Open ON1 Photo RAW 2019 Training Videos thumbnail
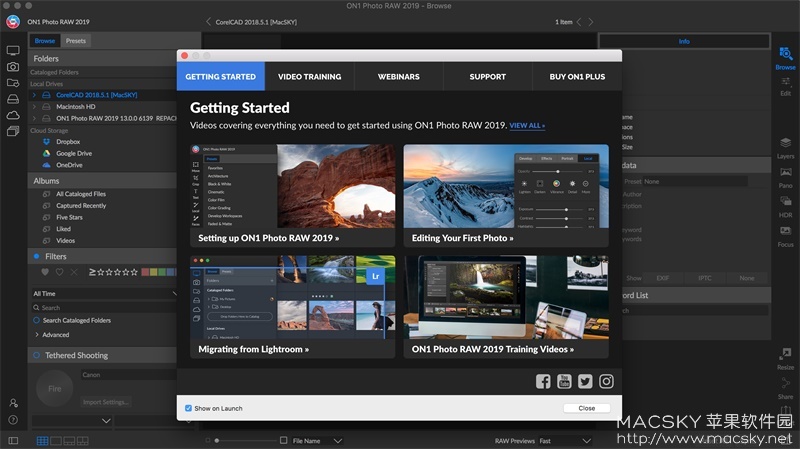Image resolution: width=800 pixels, height=449 pixels. click(506, 297)
